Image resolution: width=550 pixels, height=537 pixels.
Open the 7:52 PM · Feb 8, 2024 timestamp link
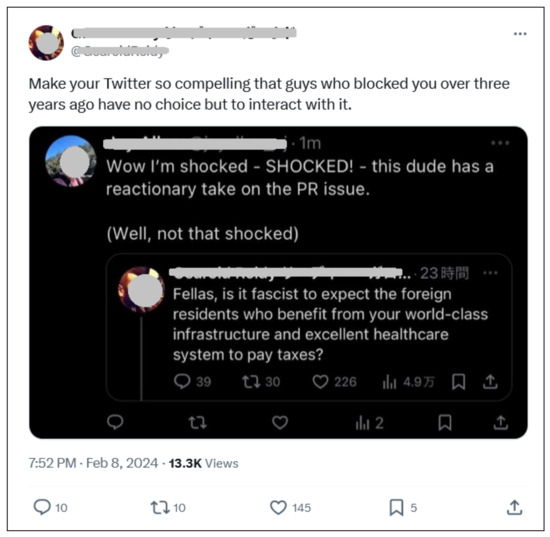point(93,463)
